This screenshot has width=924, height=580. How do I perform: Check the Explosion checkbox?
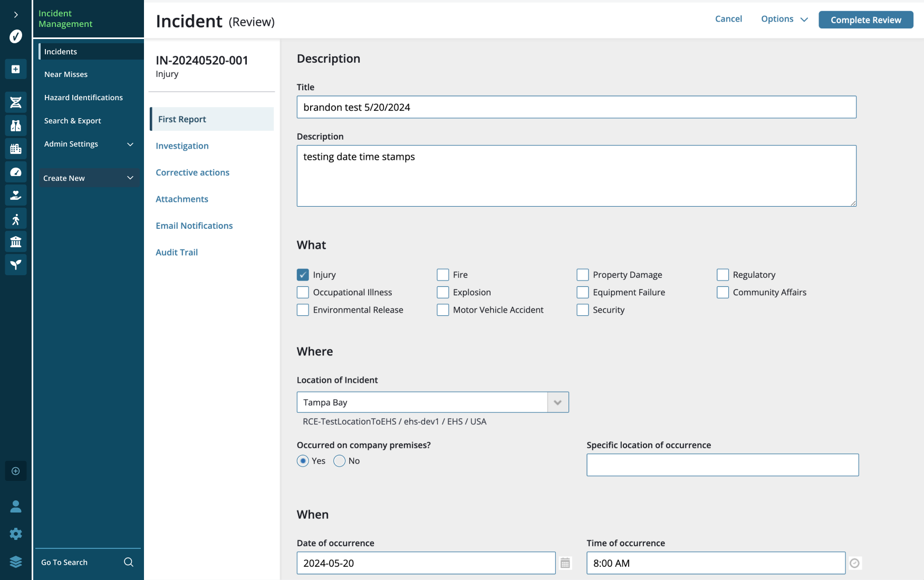point(443,292)
